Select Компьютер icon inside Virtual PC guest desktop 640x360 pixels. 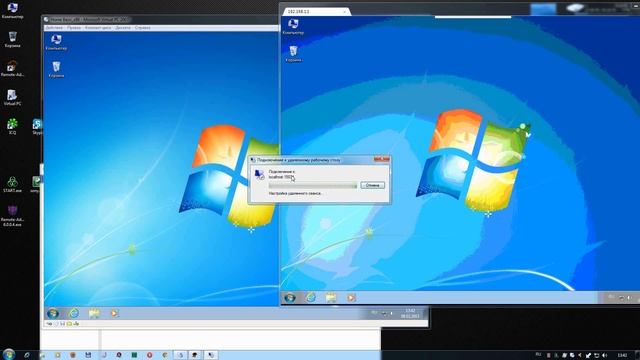tap(56, 42)
